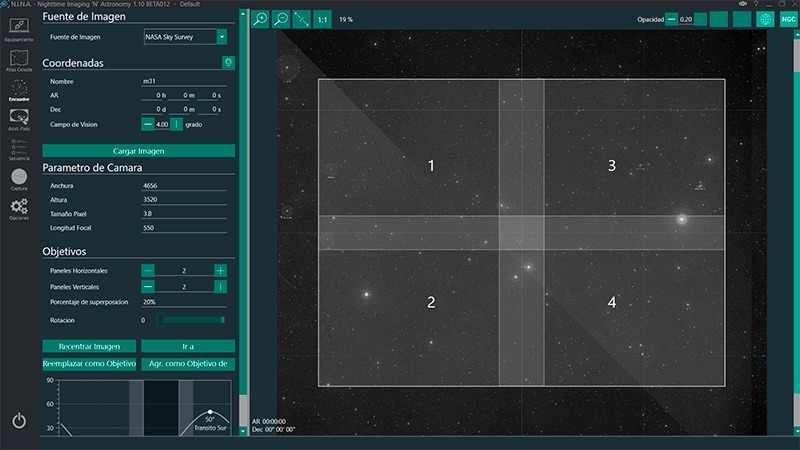Decrease Opacidad with the minus button

coord(671,19)
